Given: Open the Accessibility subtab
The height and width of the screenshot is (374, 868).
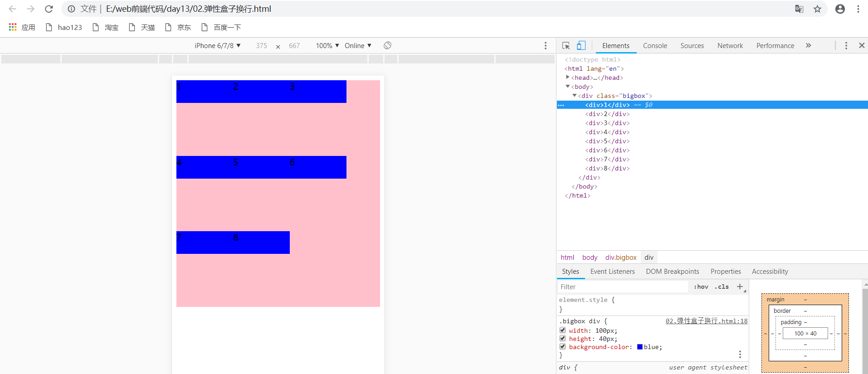Looking at the screenshot, I should [770, 272].
